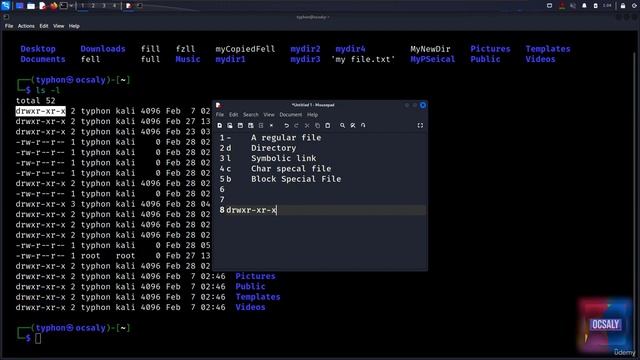The width and height of the screenshot is (640, 360).
Task: Launch terminal emulator from the panel
Action: click(64, 6)
